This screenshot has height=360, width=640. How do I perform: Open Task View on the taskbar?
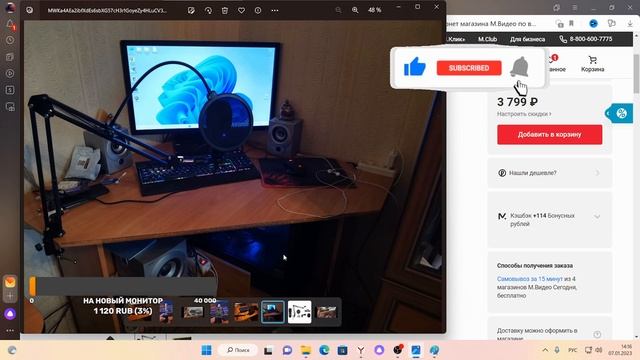tap(268, 350)
